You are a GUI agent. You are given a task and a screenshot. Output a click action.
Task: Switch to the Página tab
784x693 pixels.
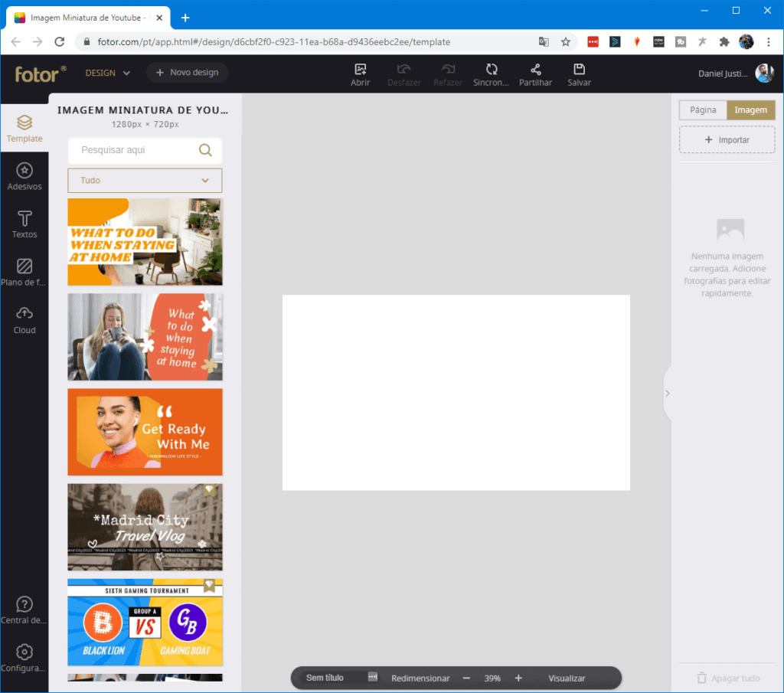pyautogui.click(x=702, y=110)
